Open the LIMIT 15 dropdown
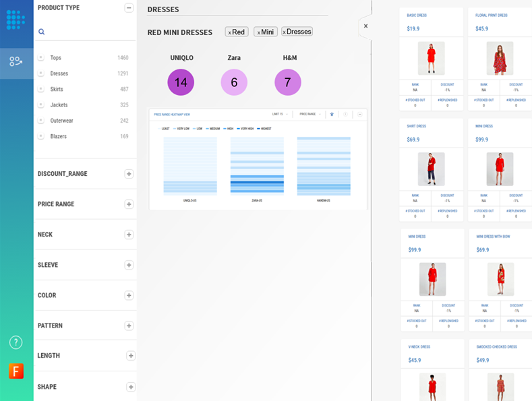 click(280, 115)
